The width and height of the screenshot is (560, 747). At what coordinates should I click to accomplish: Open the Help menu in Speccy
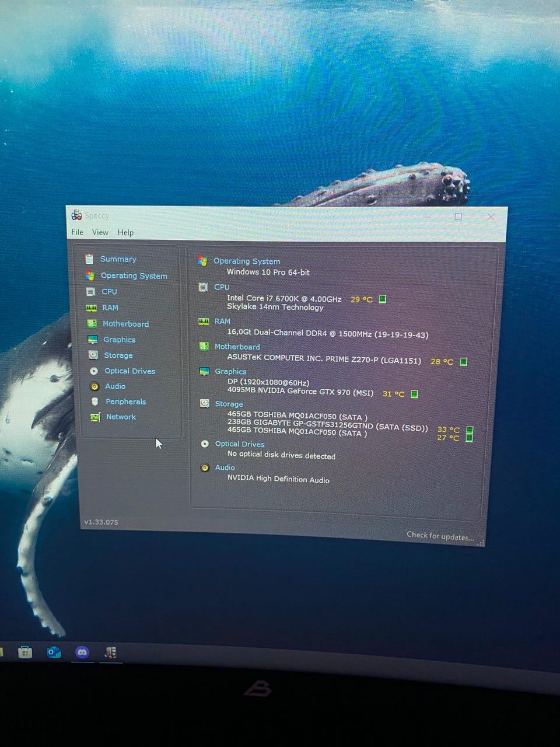[125, 232]
